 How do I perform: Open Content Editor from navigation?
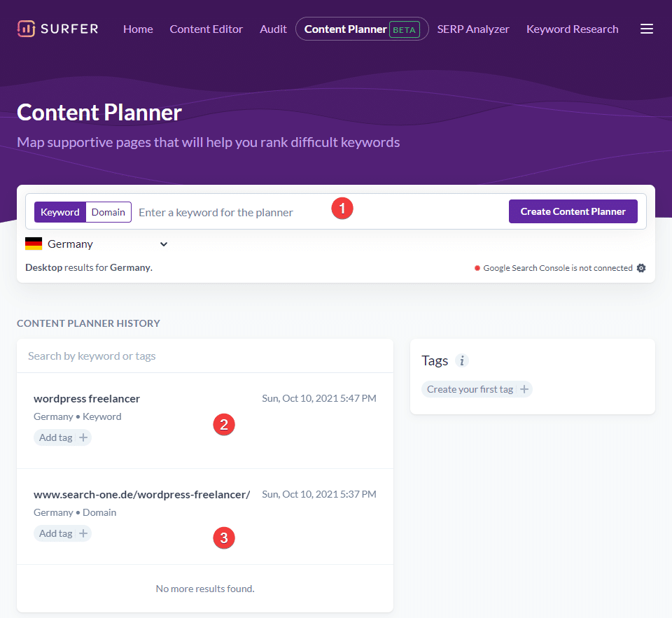(x=206, y=29)
